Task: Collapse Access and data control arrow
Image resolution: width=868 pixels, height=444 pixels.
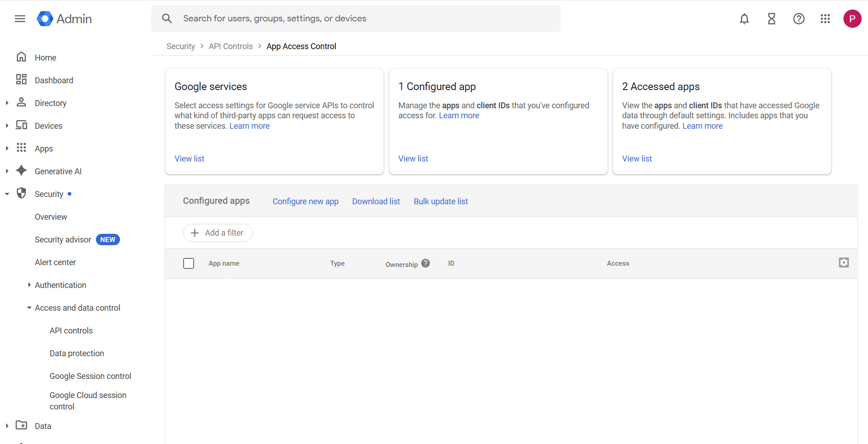Action: [x=29, y=308]
